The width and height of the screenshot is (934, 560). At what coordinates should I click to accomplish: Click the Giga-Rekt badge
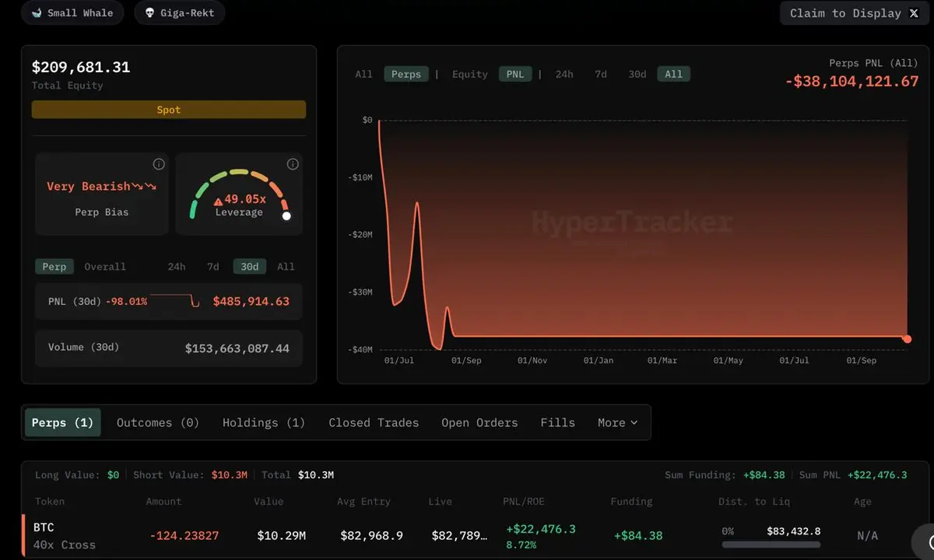tap(180, 13)
